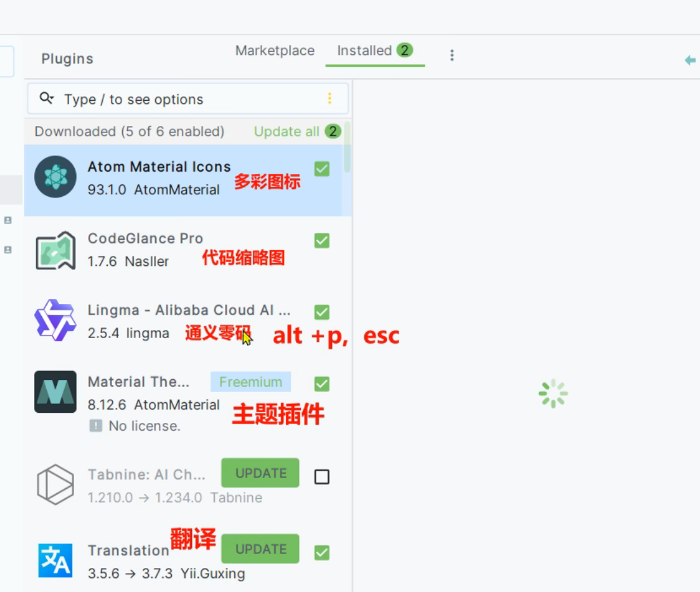Click Update all link
The height and width of the screenshot is (592, 700).
pos(286,132)
